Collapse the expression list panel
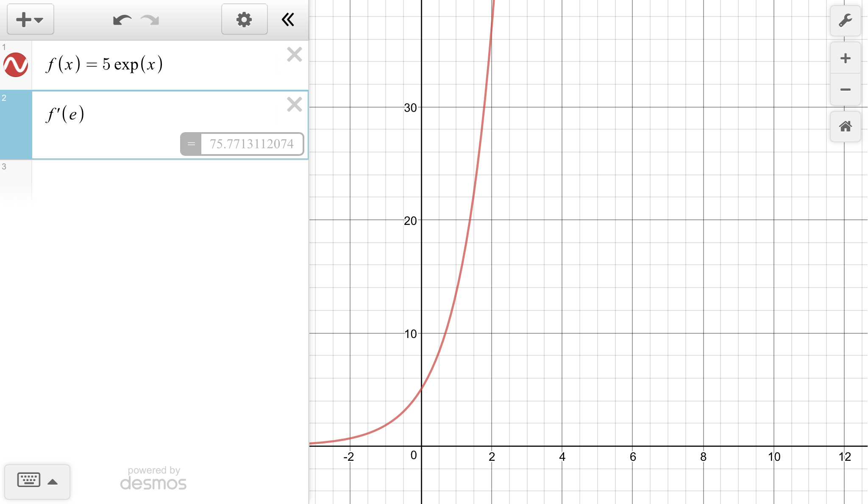The width and height of the screenshot is (868, 504). coord(288,19)
